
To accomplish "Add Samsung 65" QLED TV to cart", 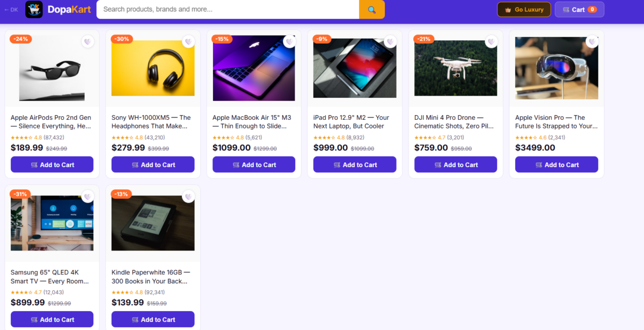I will point(52,319).
